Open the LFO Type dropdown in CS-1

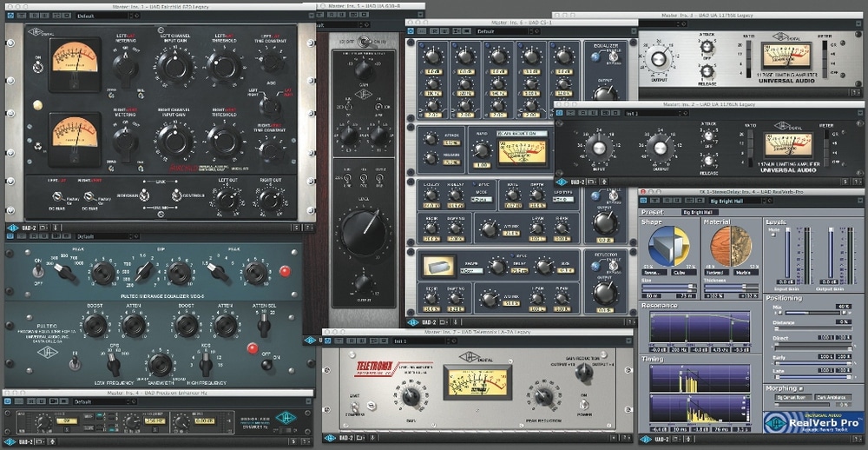[x=562, y=199]
